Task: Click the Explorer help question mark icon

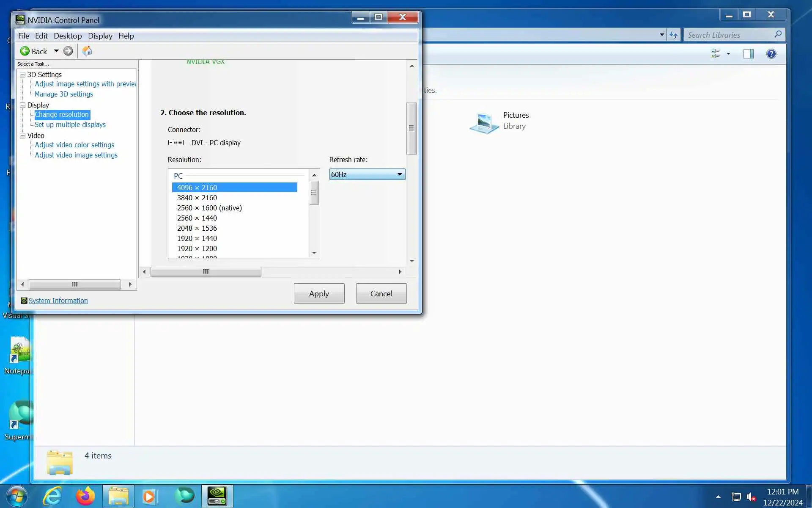Action: (771, 54)
